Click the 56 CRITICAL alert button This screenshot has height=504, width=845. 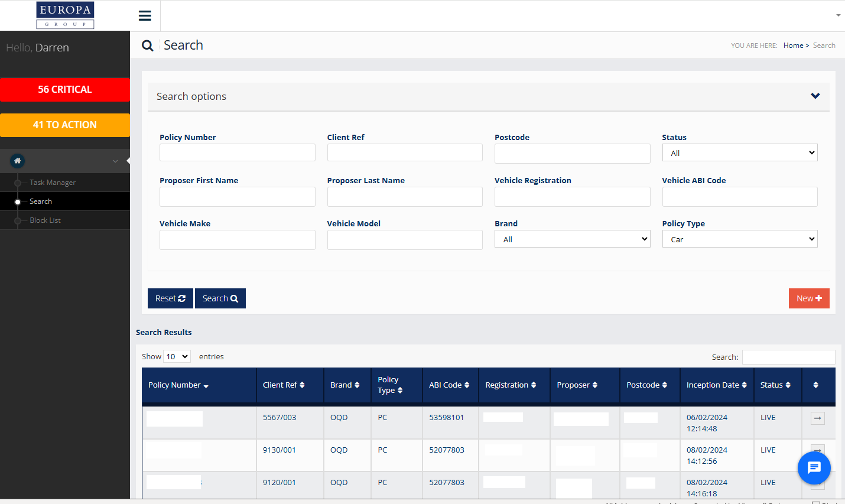[65, 90]
